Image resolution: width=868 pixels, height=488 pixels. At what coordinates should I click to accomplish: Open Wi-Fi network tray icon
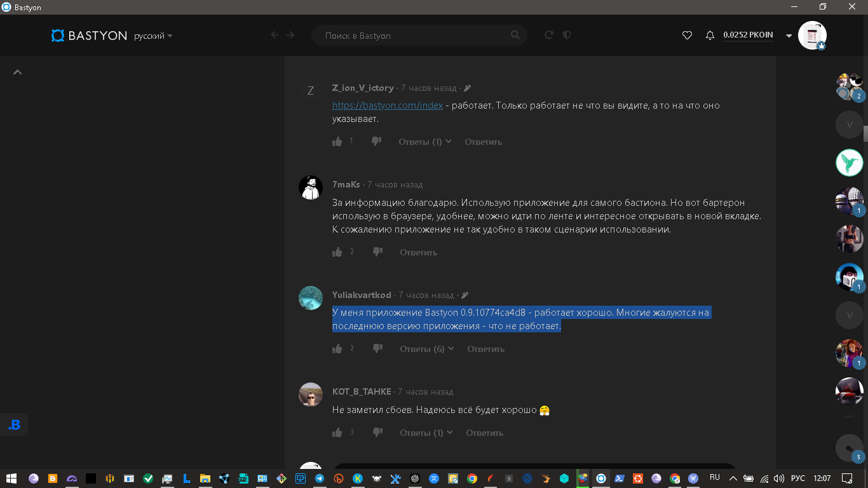pyautogui.click(x=764, y=478)
